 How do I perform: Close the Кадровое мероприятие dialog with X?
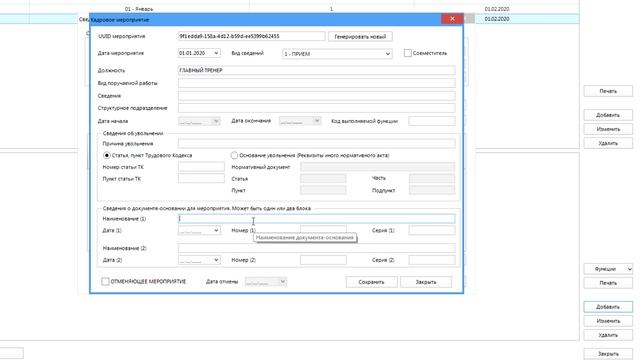(x=452, y=19)
